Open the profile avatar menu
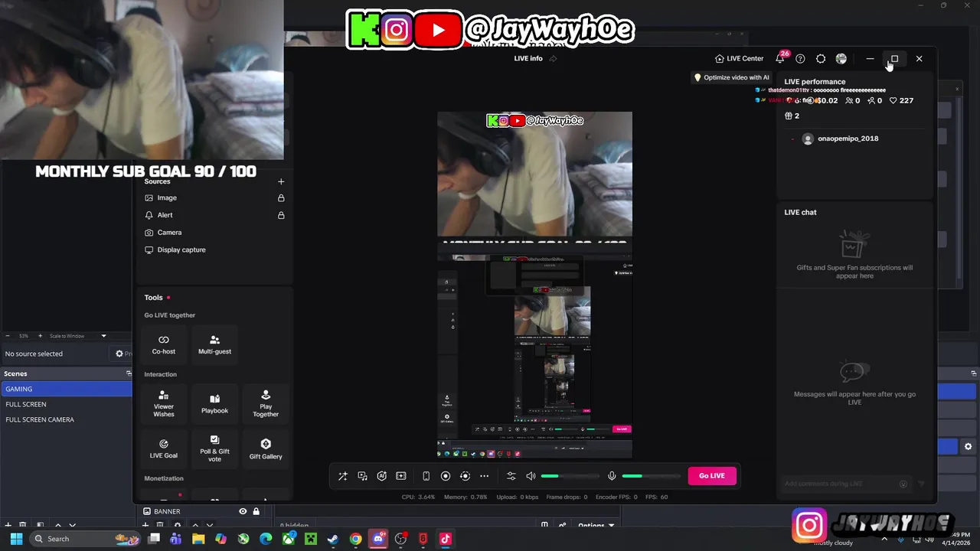This screenshot has height=551, width=980. 841,59
